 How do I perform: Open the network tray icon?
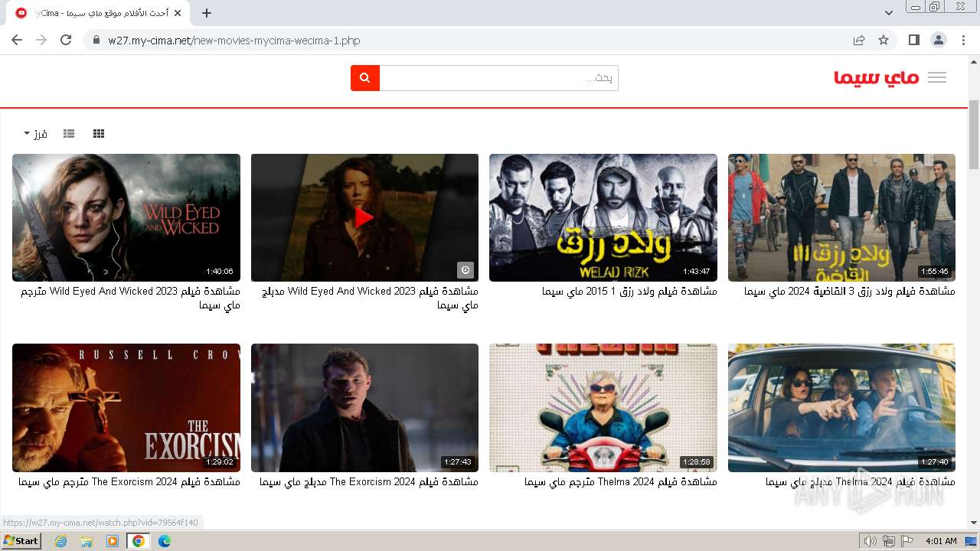point(889,541)
